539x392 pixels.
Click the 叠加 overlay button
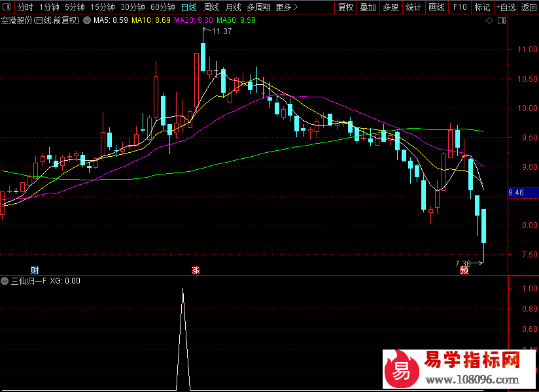(368, 7)
